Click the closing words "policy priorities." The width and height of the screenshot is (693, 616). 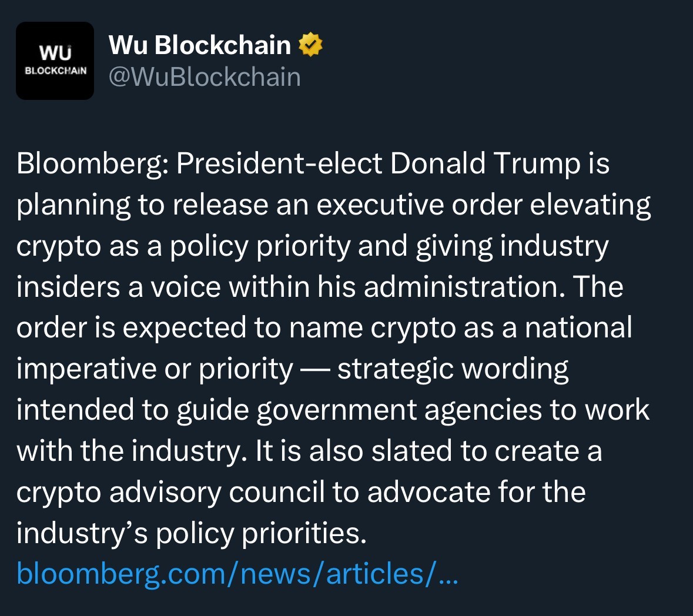[261, 533]
